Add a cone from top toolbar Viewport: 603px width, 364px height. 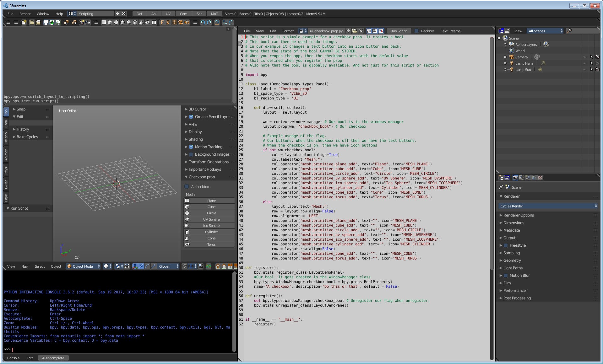click(x=141, y=22)
